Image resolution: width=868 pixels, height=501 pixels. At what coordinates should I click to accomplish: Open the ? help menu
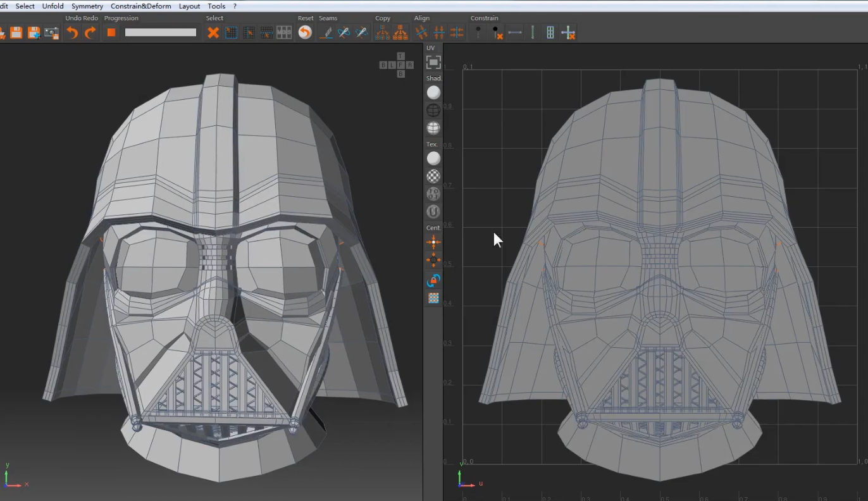[x=235, y=6]
